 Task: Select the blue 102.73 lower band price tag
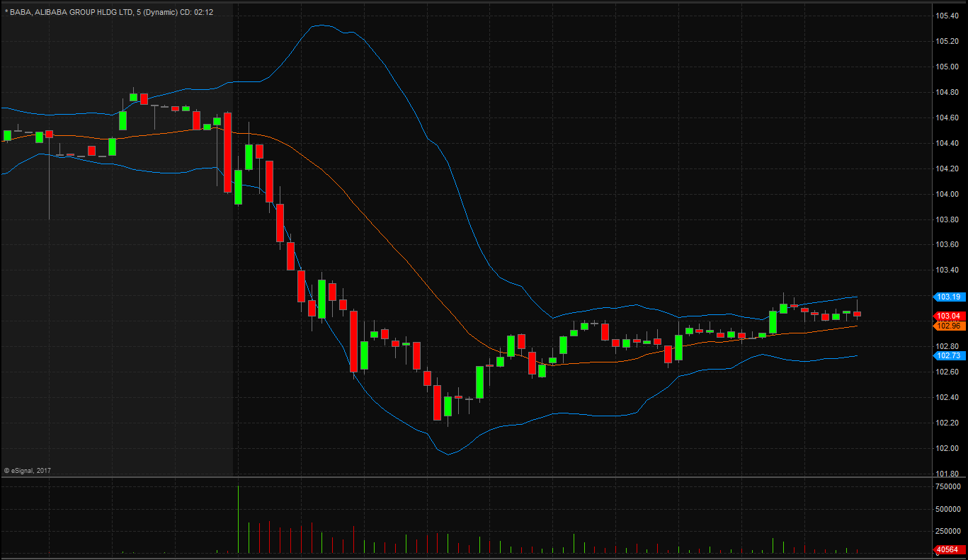(x=948, y=355)
